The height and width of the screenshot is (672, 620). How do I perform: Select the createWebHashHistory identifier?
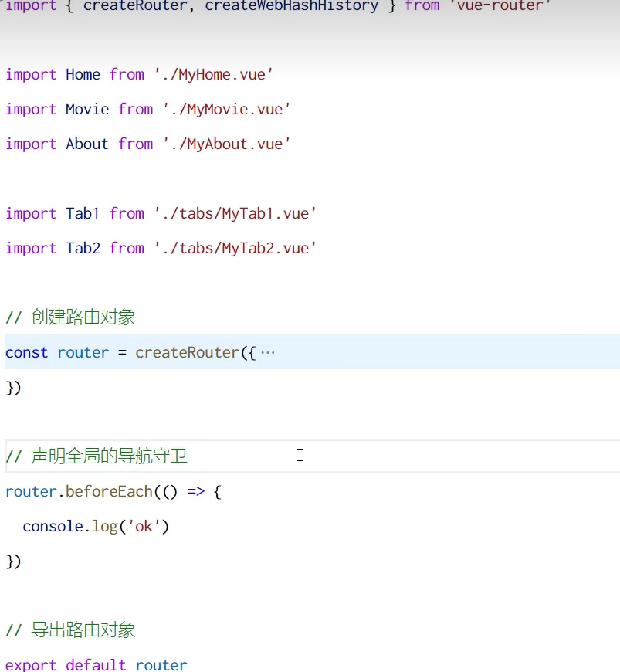coord(293,6)
